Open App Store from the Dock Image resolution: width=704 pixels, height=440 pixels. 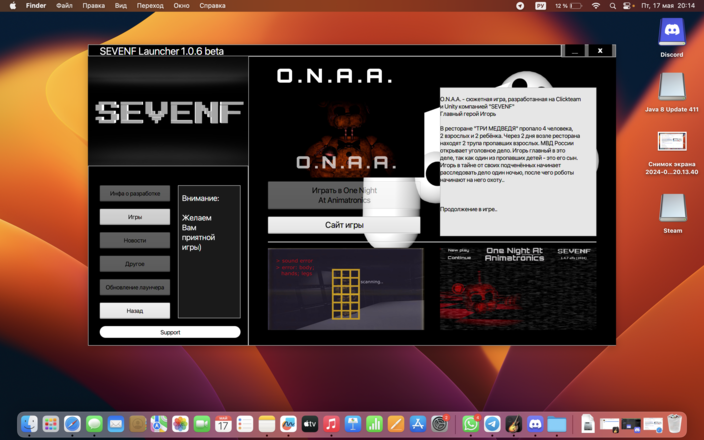[418, 424]
